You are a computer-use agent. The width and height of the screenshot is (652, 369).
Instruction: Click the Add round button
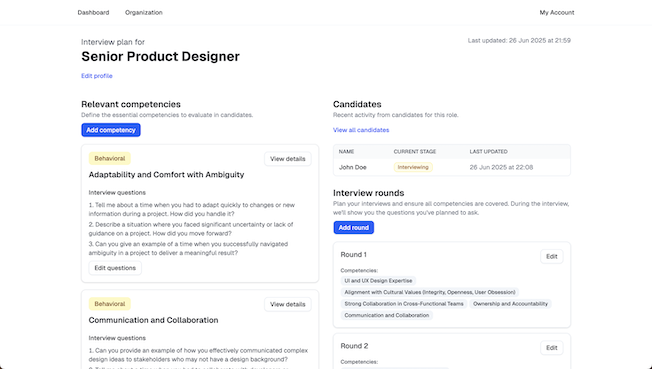coord(353,228)
